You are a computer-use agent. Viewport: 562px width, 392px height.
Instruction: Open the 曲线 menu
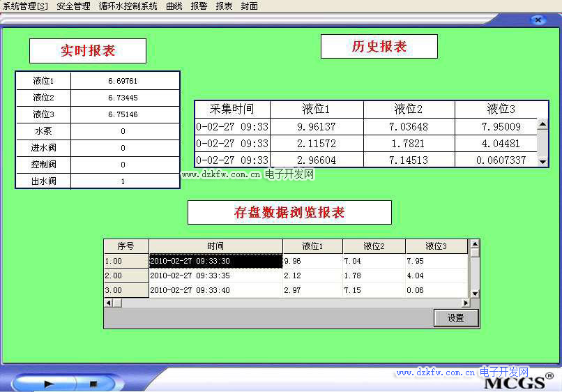click(174, 6)
